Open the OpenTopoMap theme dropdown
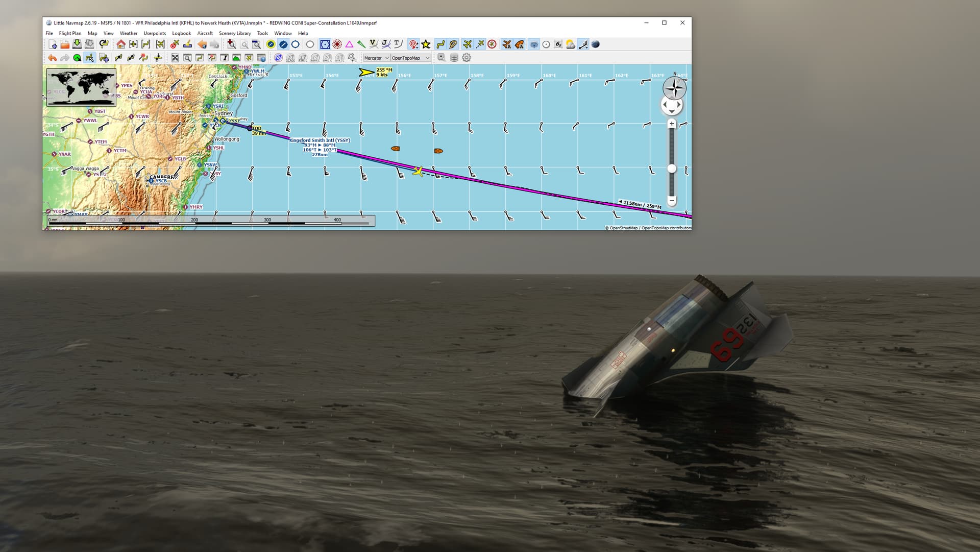 (x=411, y=58)
